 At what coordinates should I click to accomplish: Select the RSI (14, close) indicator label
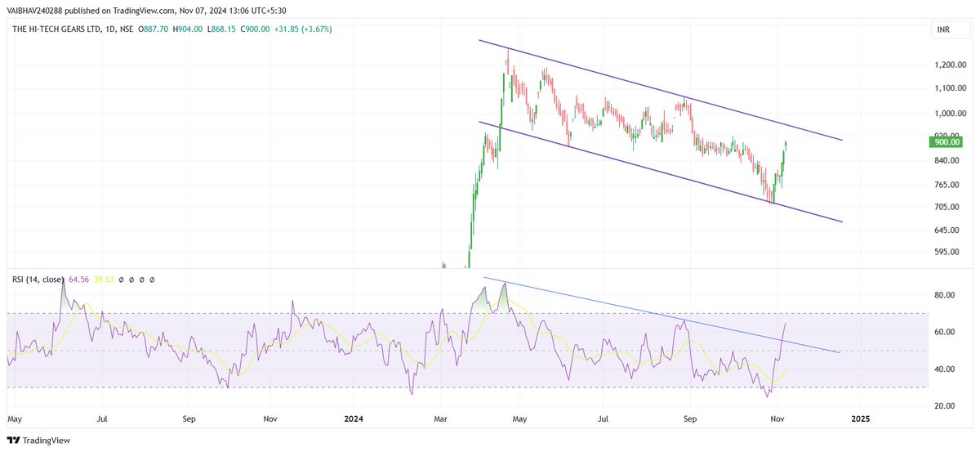[38, 280]
